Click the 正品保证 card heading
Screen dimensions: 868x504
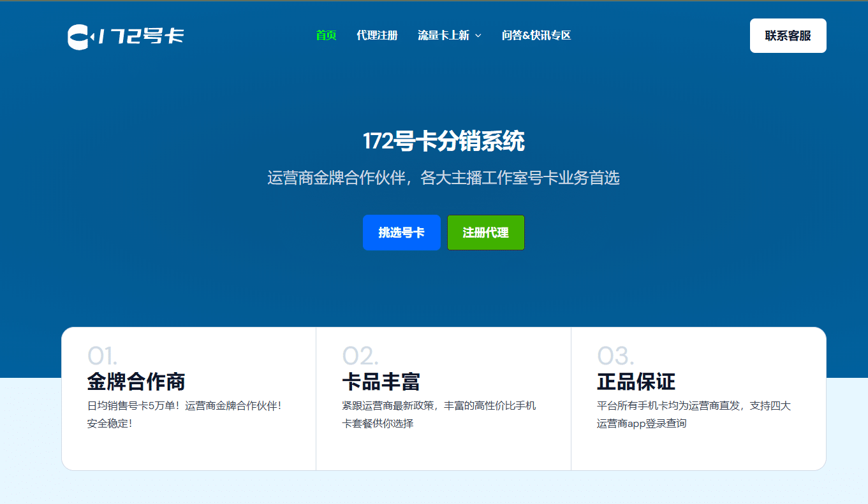click(x=636, y=382)
